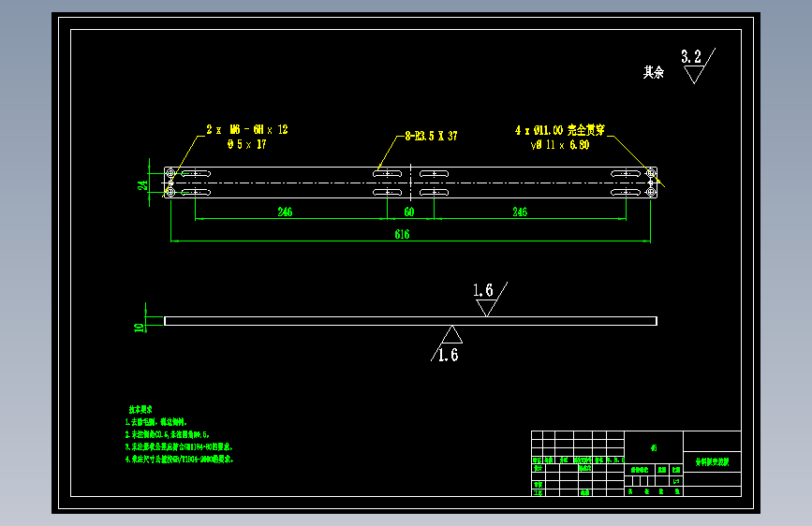Select technical requirement line 4 mentioning GB/T1804
Image resolution: width=812 pixels, height=526 pixels.
pos(179,460)
